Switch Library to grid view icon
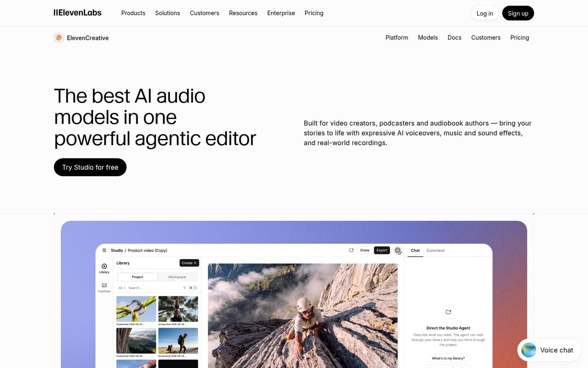Viewport: 588px width, 368px height. tap(191, 288)
